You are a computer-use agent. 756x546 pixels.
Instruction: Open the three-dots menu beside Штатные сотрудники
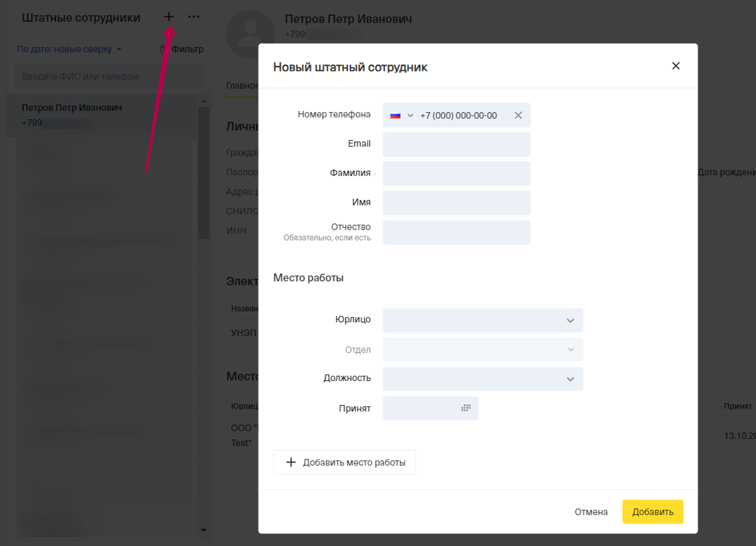click(x=194, y=17)
